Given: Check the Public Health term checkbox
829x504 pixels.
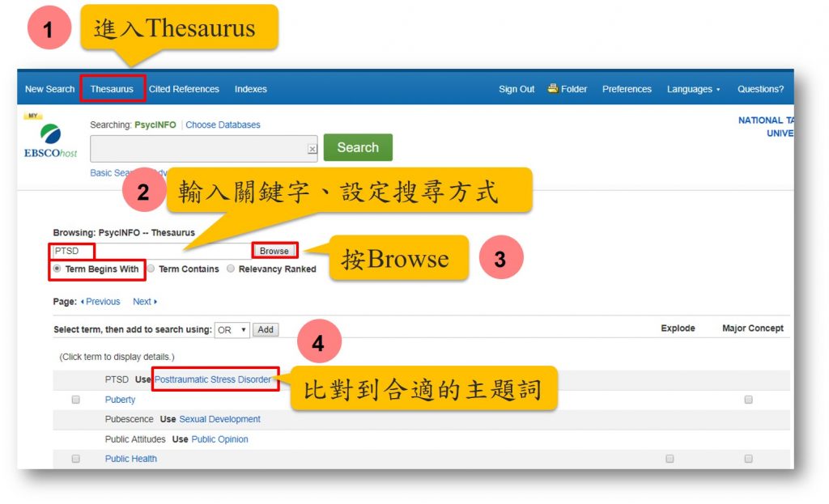Looking at the screenshot, I should point(75,459).
